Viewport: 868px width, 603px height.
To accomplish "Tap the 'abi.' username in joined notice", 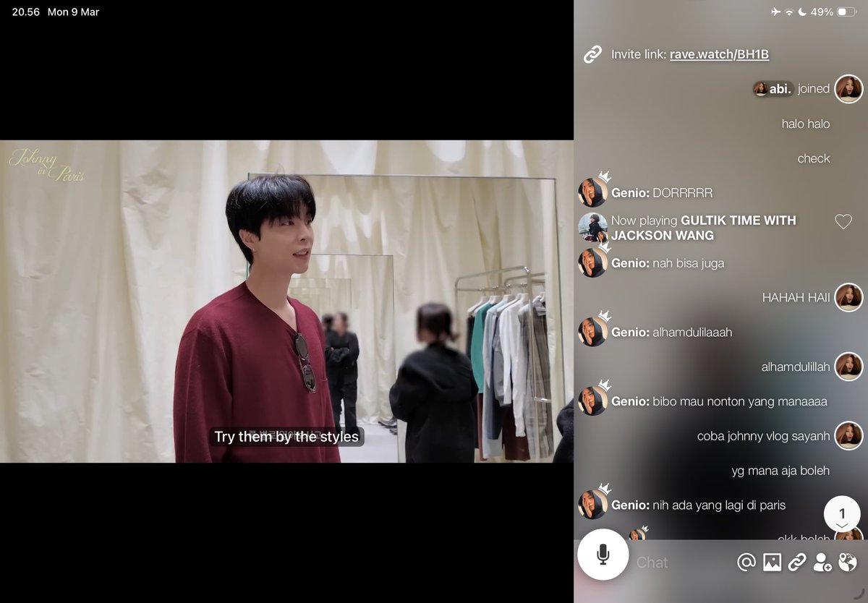I will (782, 89).
